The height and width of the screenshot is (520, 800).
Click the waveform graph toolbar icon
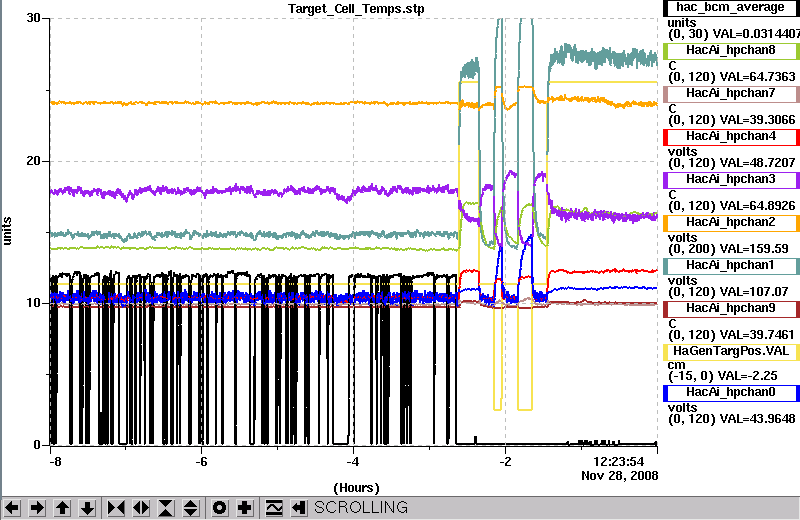(274, 508)
